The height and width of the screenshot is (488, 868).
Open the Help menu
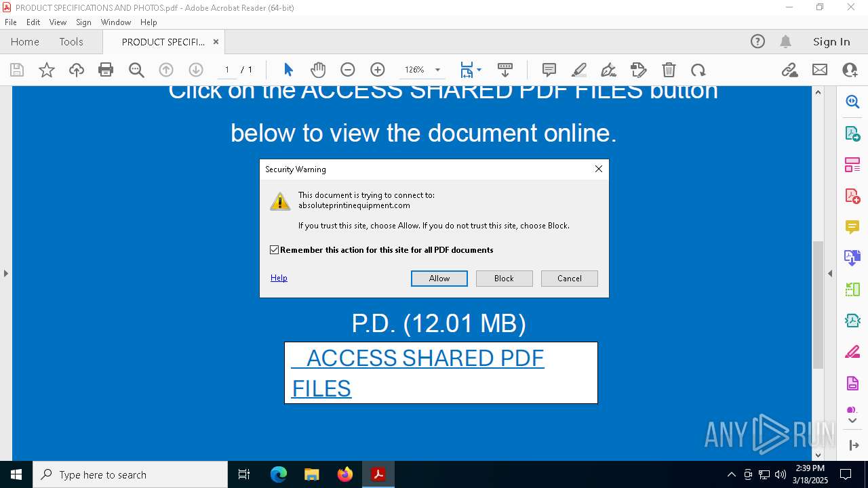(x=149, y=22)
